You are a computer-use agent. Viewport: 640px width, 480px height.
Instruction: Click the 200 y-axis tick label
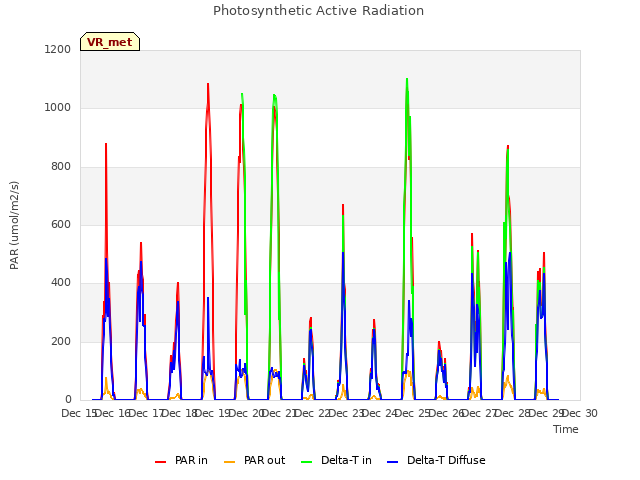point(61,342)
